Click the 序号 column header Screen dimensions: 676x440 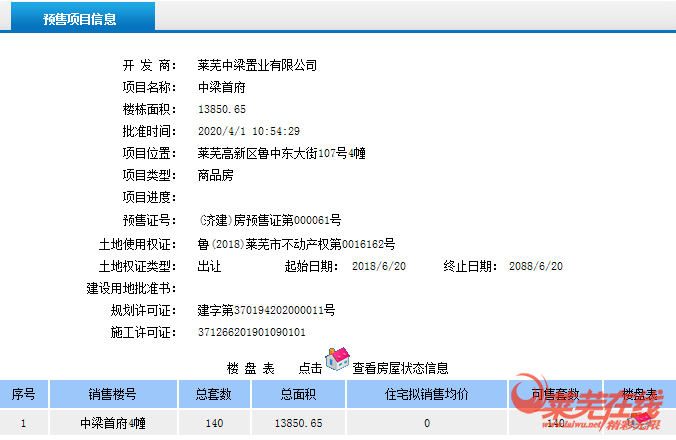(23, 395)
